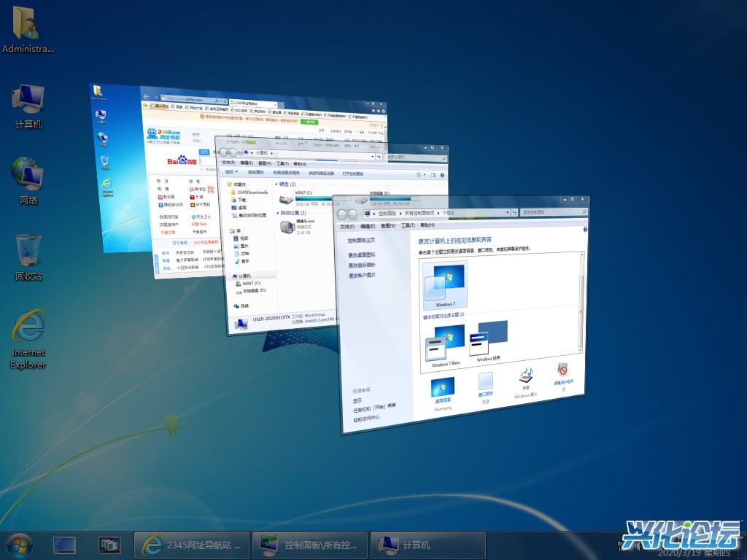Click 更改桌面图标 link
747x560 pixels.
(x=361, y=254)
